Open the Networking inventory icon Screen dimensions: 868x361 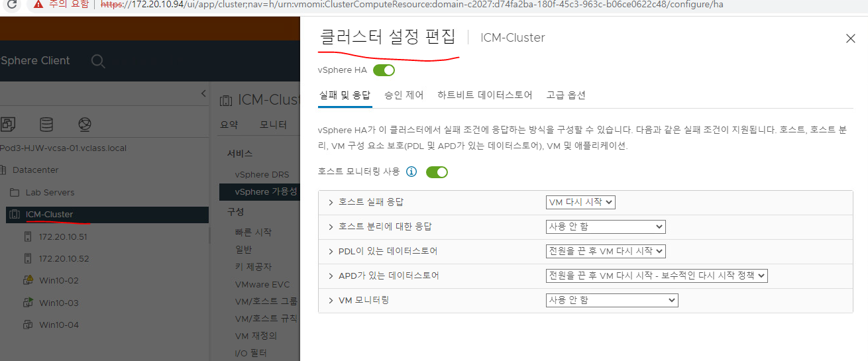tap(84, 124)
